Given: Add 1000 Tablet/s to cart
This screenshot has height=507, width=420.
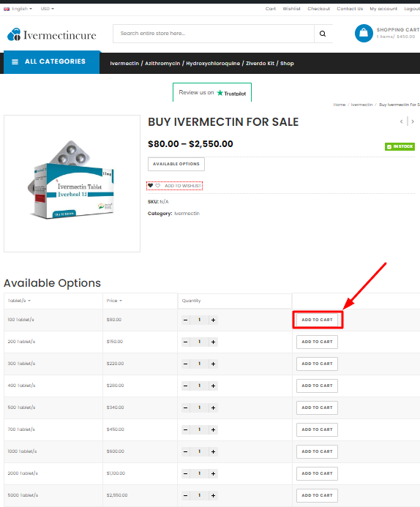Looking at the screenshot, I should tap(317, 451).
